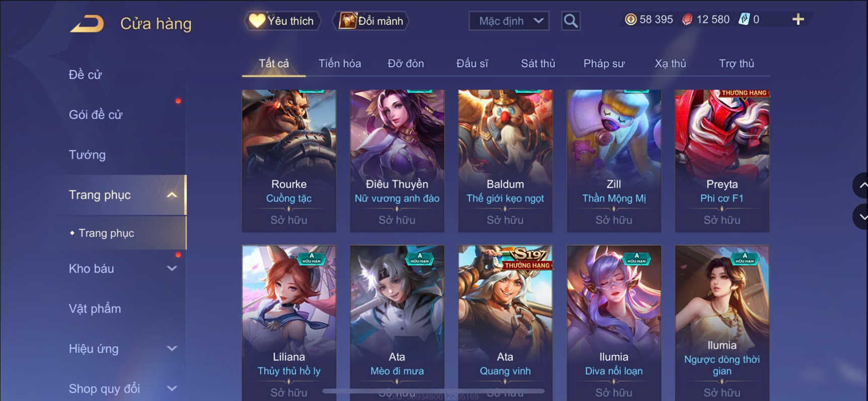The height and width of the screenshot is (401, 868).
Task: Open the Tướng sidebar menu
Action: point(87,155)
